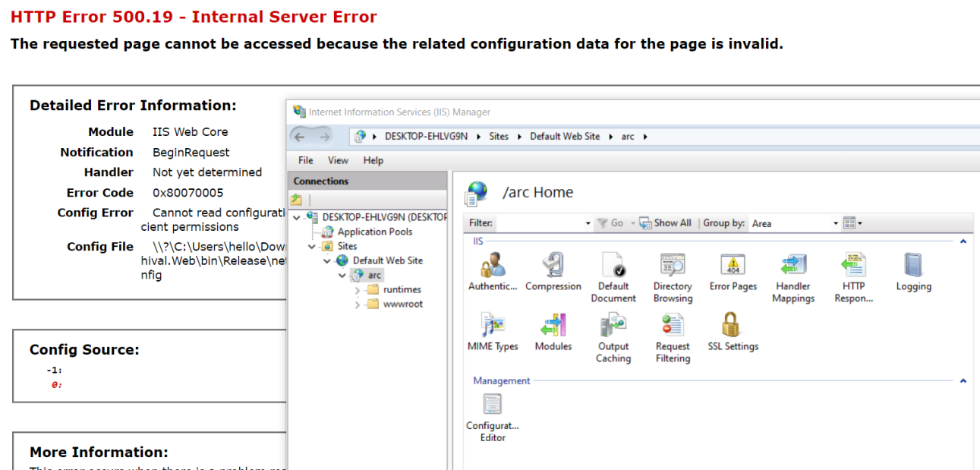980x470 pixels.
Task: Open the Handler Mappings feature
Action: (x=793, y=278)
